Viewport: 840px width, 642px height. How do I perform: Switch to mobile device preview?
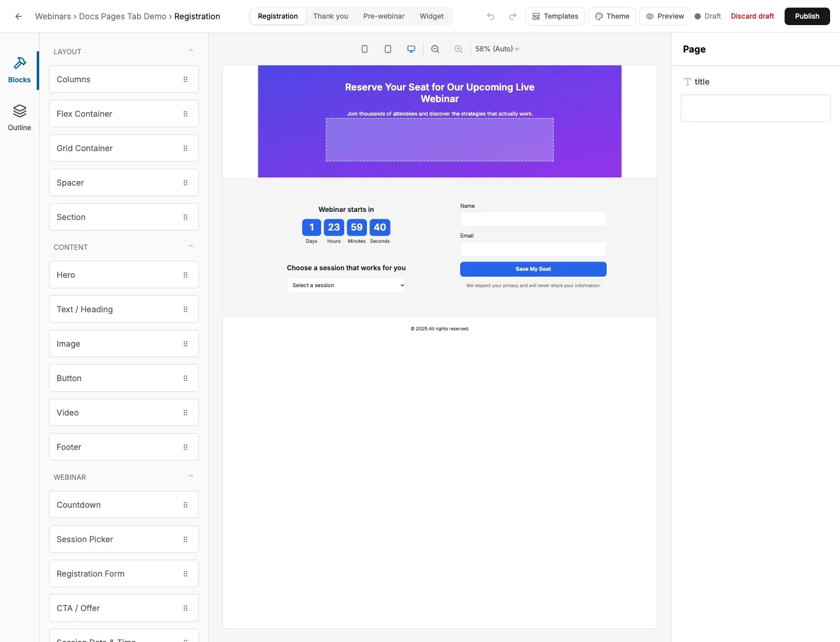(x=365, y=49)
